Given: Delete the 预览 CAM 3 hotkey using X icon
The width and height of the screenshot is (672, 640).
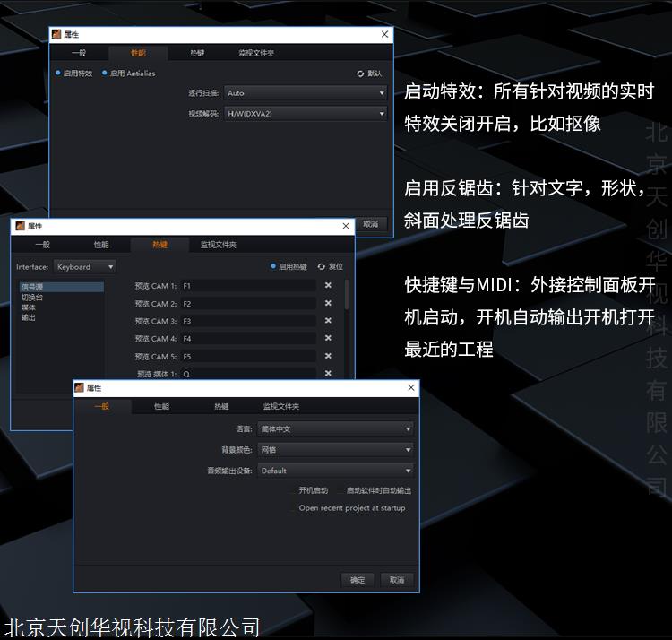Looking at the screenshot, I should coord(328,321).
